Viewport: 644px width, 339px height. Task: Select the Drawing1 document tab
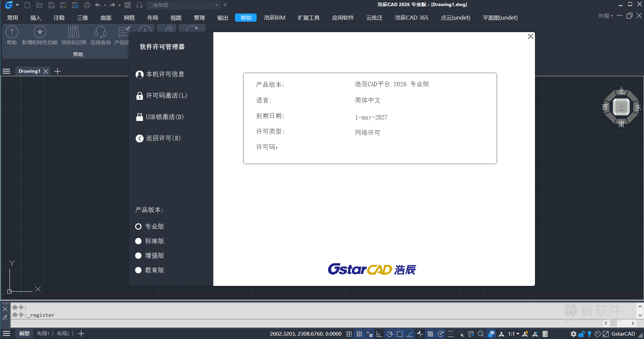(29, 71)
